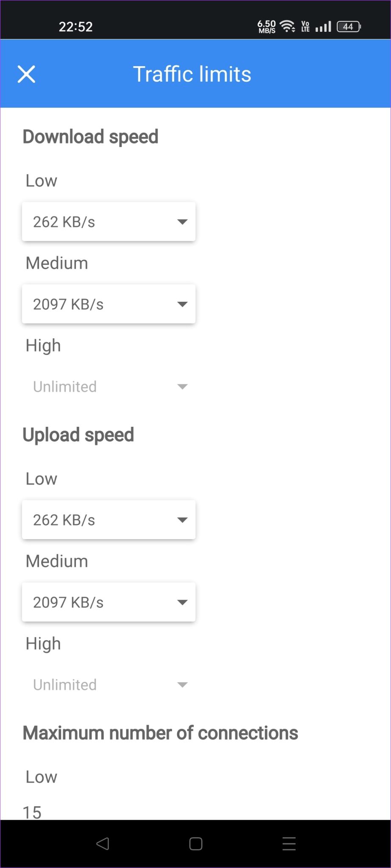Tap the clock in the status bar
This screenshot has width=391, height=868.
click(76, 26)
